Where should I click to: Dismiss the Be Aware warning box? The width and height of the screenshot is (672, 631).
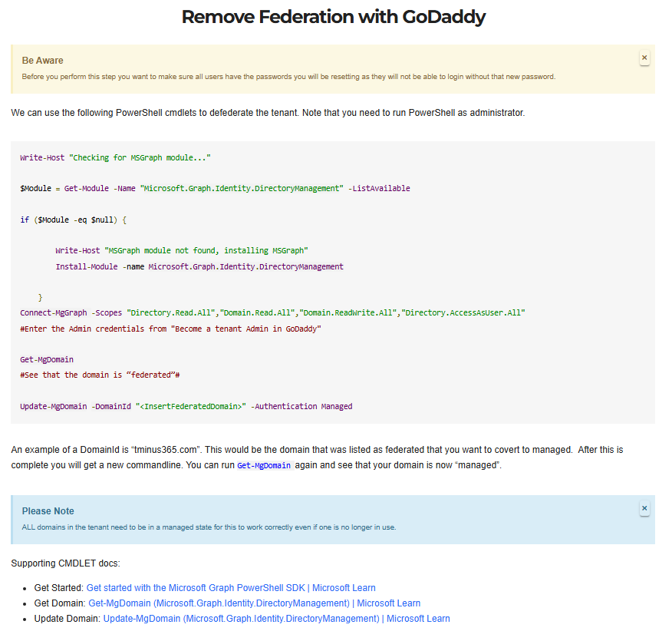(x=644, y=58)
